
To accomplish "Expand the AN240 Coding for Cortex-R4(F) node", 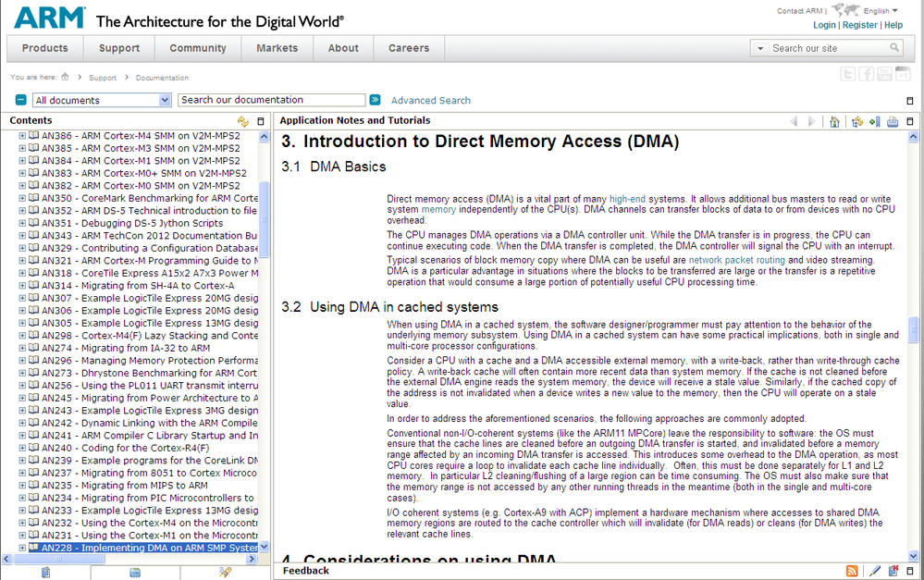I will tap(22, 448).
